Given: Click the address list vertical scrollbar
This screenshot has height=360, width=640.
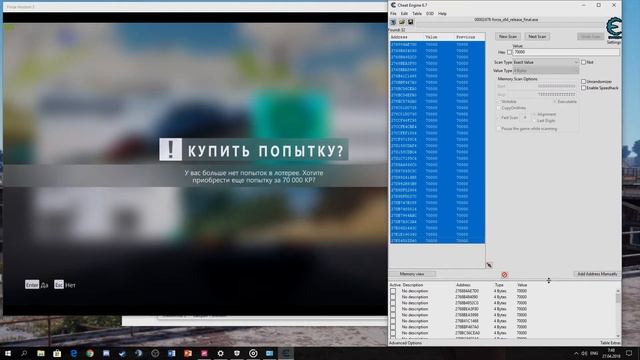Looking at the screenshot, I should click(618, 313).
